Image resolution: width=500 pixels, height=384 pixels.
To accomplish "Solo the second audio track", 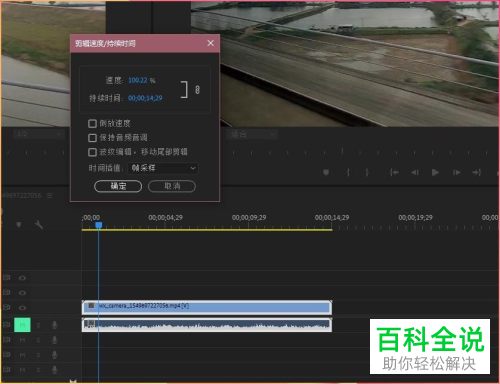I will coord(38,340).
